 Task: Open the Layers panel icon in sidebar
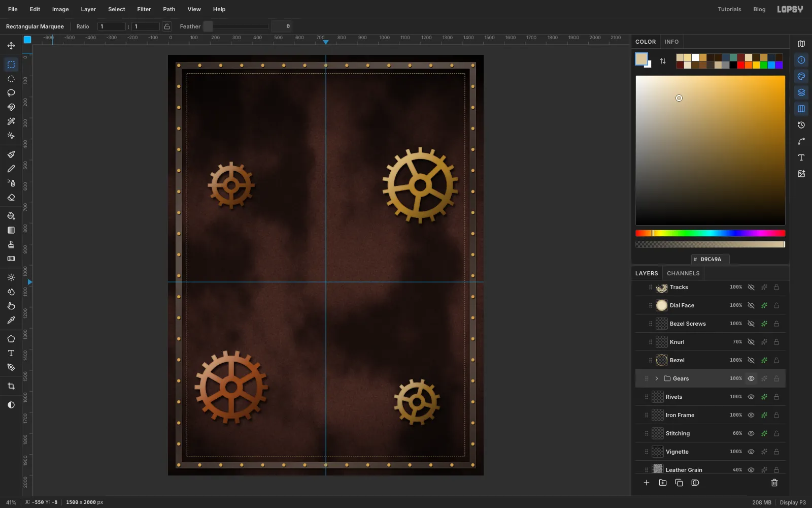coord(801,92)
